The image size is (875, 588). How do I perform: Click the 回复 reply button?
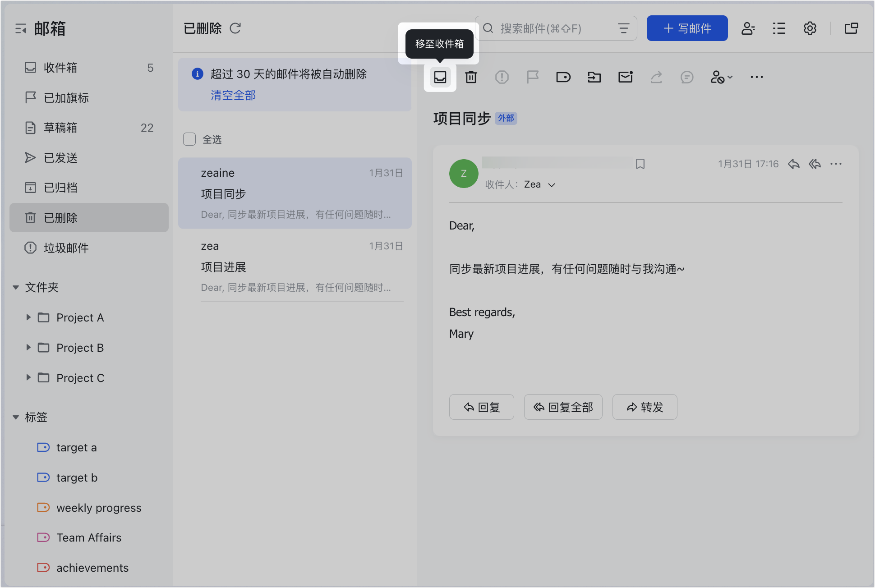click(x=481, y=407)
